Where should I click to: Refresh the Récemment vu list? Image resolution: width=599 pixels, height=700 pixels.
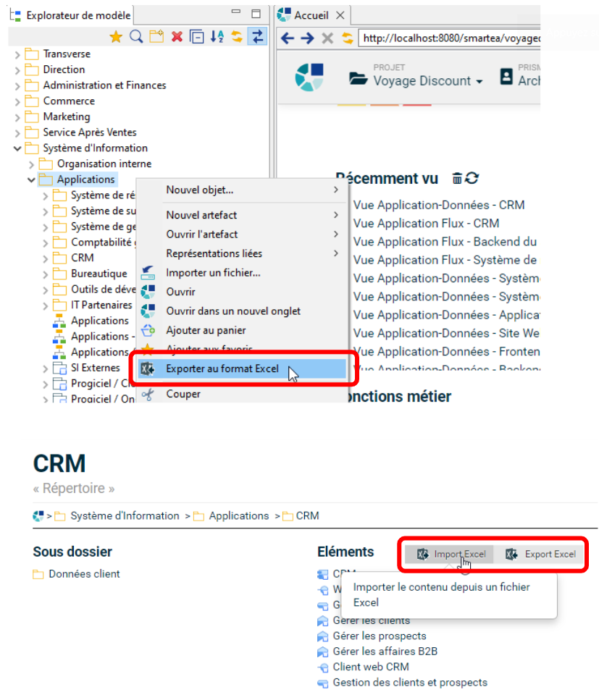pos(472,178)
